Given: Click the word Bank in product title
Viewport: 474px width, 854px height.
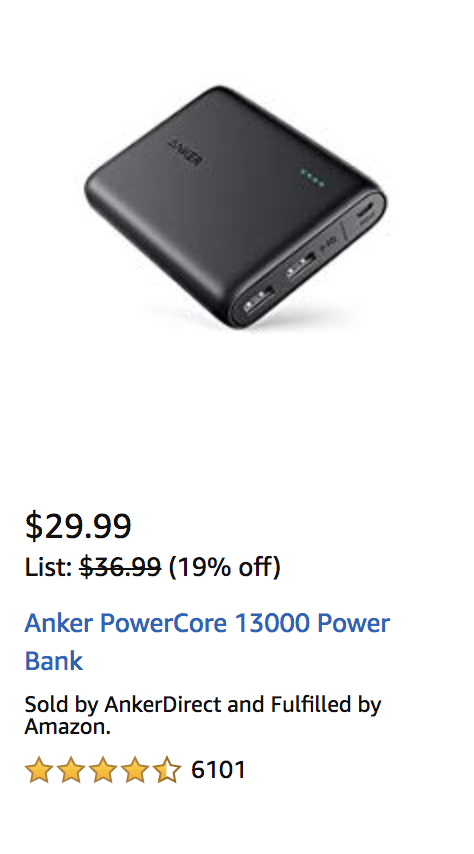Looking at the screenshot, I should [x=53, y=661].
